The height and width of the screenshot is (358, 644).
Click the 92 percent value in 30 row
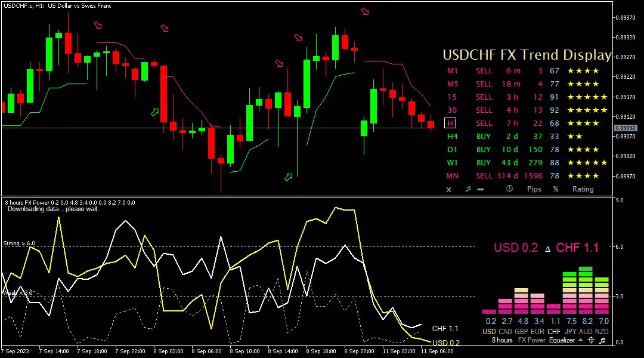555,110
